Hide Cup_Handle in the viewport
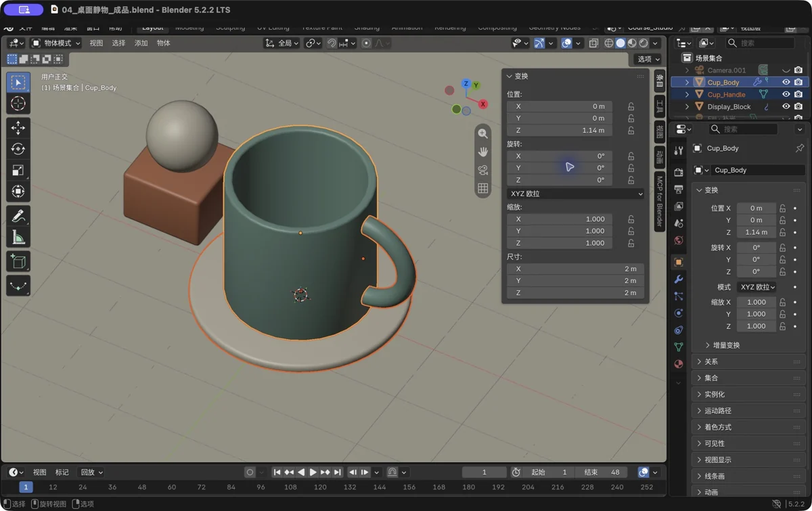 (x=786, y=95)
